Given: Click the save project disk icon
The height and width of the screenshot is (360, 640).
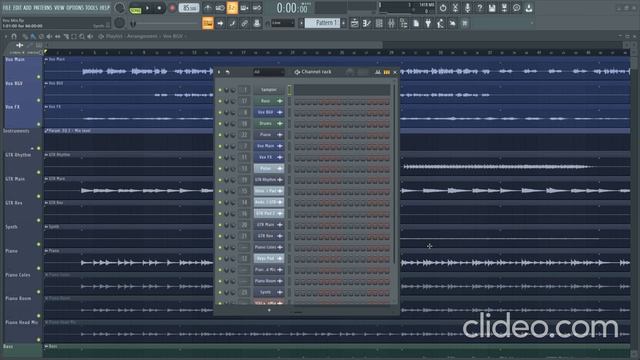Looking at the screenshot, I should coord(492,8).
